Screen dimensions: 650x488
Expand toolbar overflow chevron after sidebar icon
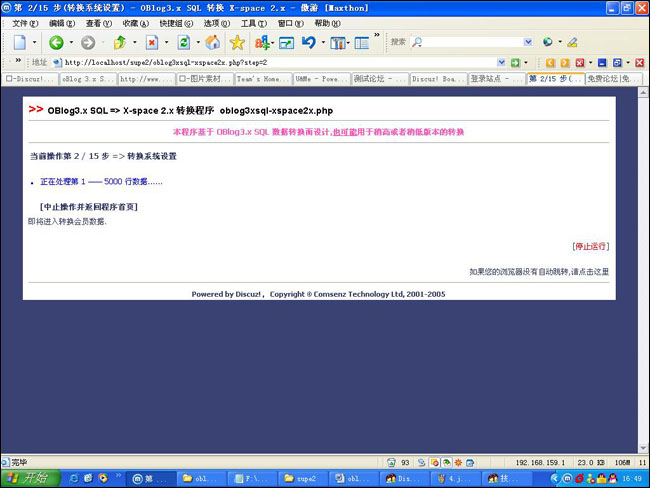click(x=377, y=35)
